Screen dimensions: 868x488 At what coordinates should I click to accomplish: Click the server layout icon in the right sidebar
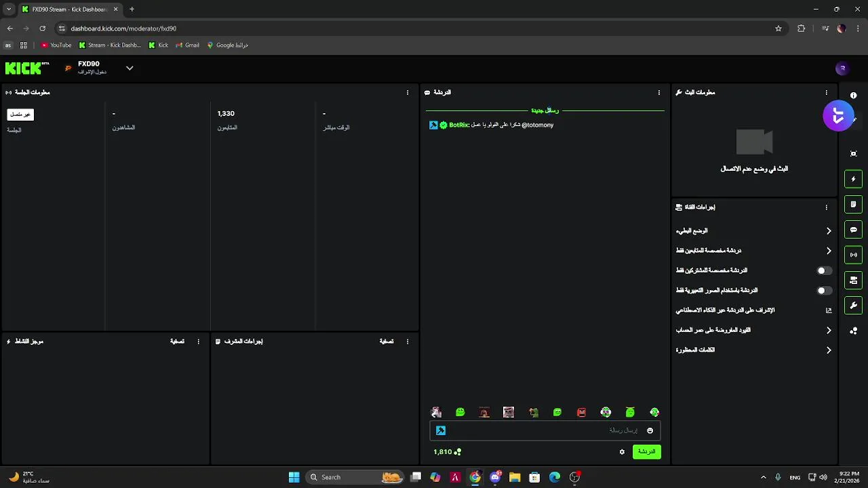[x=854, y=280]
